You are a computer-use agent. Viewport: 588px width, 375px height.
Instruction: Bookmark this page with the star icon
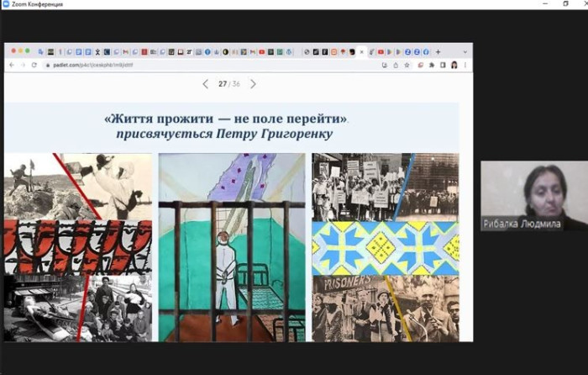pyautogui.click(x=407, y=65)
